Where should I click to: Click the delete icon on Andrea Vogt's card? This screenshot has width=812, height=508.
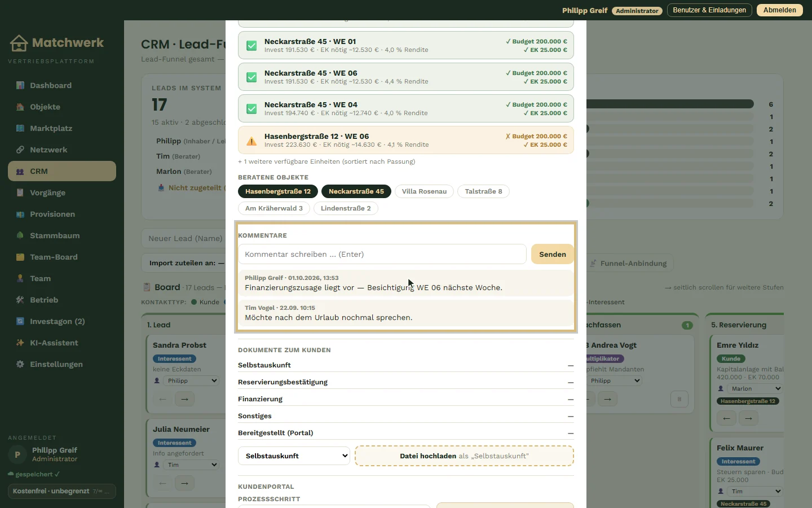tap(679, 399)
